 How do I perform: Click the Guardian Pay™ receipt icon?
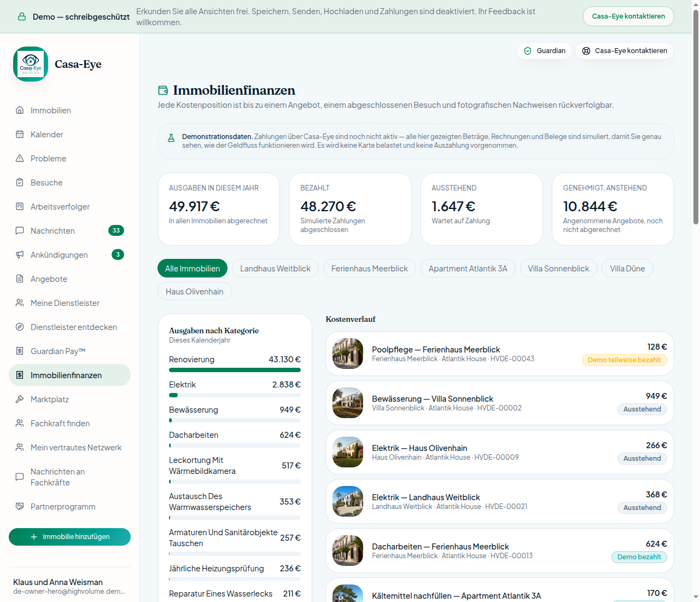(20, 351)
